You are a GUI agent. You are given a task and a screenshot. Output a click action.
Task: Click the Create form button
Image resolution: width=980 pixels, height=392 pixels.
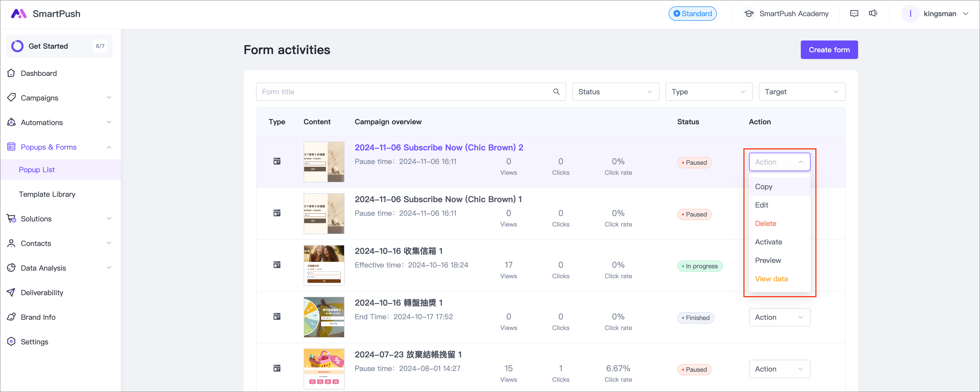[x=829, y=50]
